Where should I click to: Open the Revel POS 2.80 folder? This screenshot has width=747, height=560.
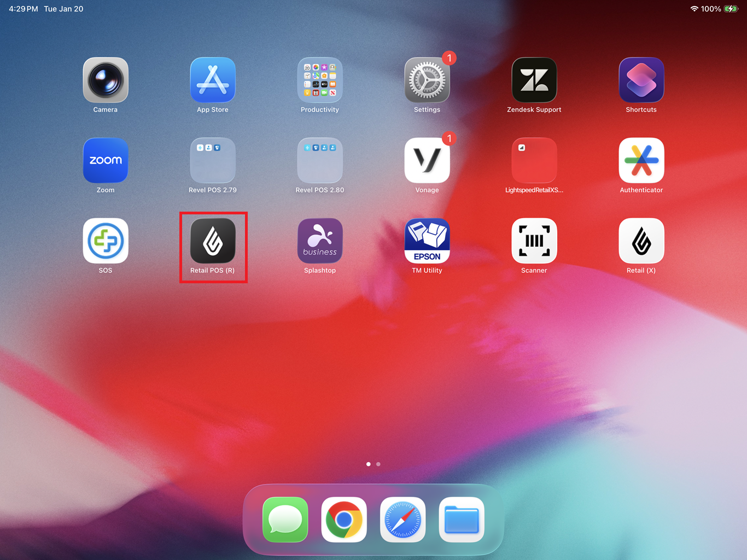(320, 160)
